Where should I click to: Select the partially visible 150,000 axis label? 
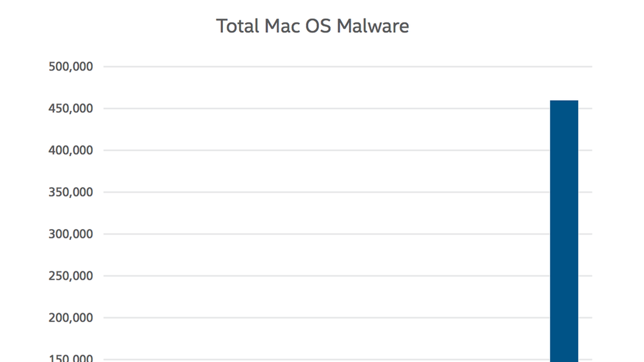click(71, 358)
